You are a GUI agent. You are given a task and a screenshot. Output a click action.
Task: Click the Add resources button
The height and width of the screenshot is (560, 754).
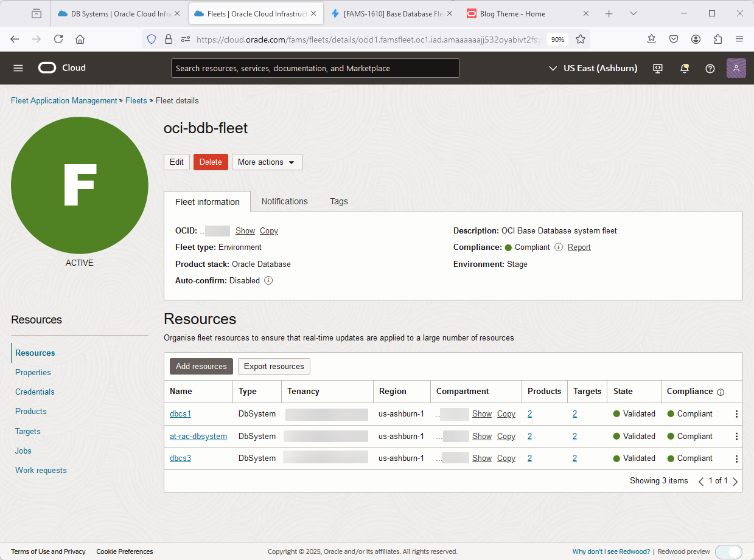point(201,367)
